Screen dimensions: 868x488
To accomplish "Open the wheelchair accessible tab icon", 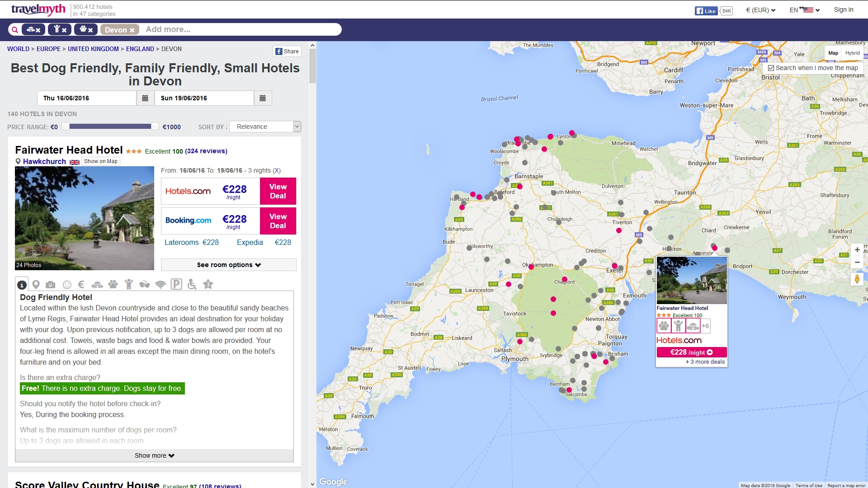I will 192,284.
